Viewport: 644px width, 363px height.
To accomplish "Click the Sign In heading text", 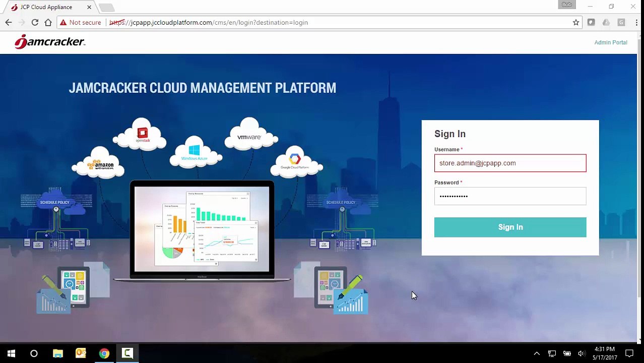I will pos(450,134).
